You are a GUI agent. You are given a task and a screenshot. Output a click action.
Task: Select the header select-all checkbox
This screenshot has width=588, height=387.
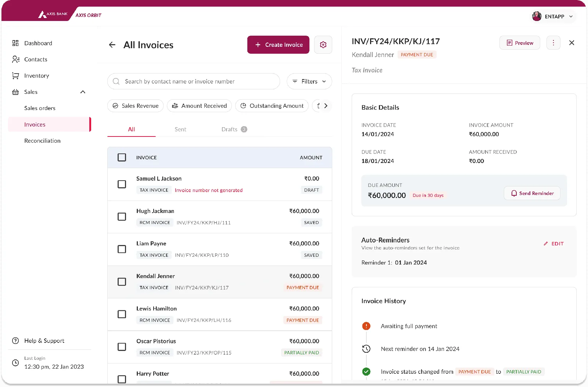pyautogui.click(x=122, y=157)
